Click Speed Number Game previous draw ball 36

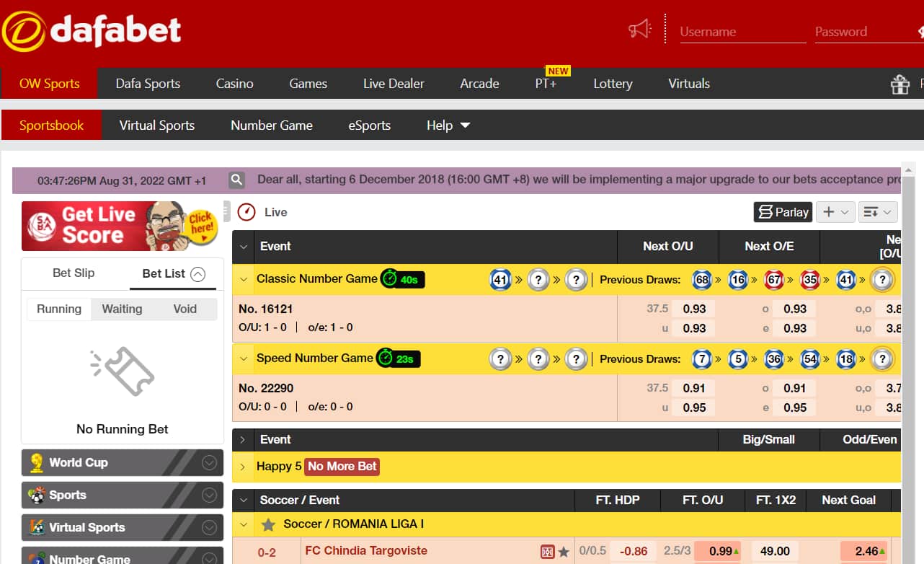(774, 358)
